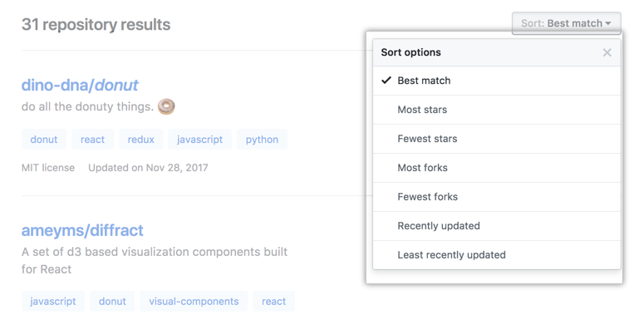Click the checkmark beside Best match

click(386, 80)
